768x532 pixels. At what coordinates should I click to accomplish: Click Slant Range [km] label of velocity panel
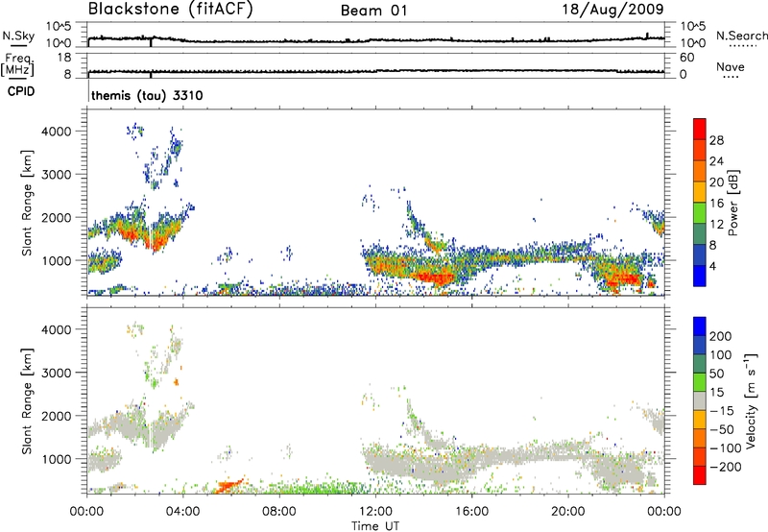pyautogui.click(x=27, y=401)
